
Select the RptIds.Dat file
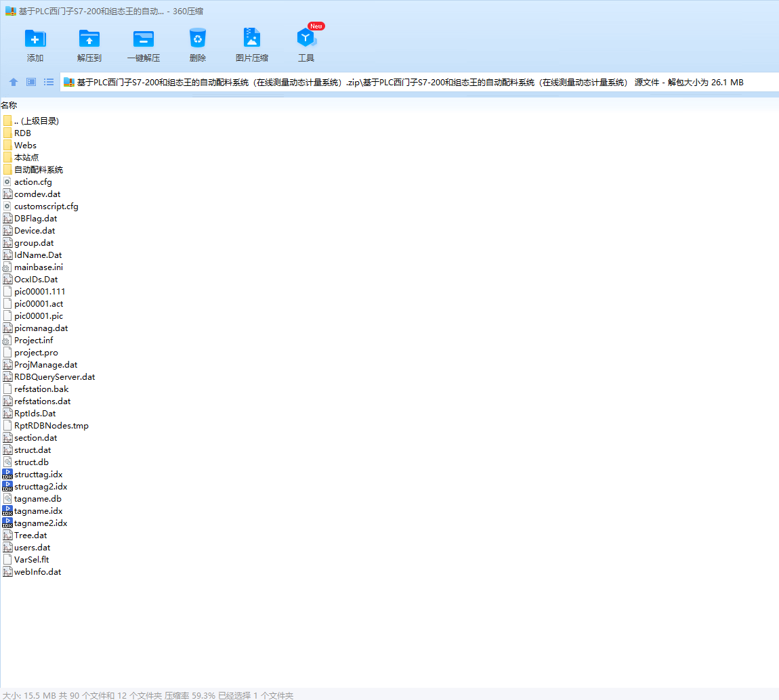point(29,414)
